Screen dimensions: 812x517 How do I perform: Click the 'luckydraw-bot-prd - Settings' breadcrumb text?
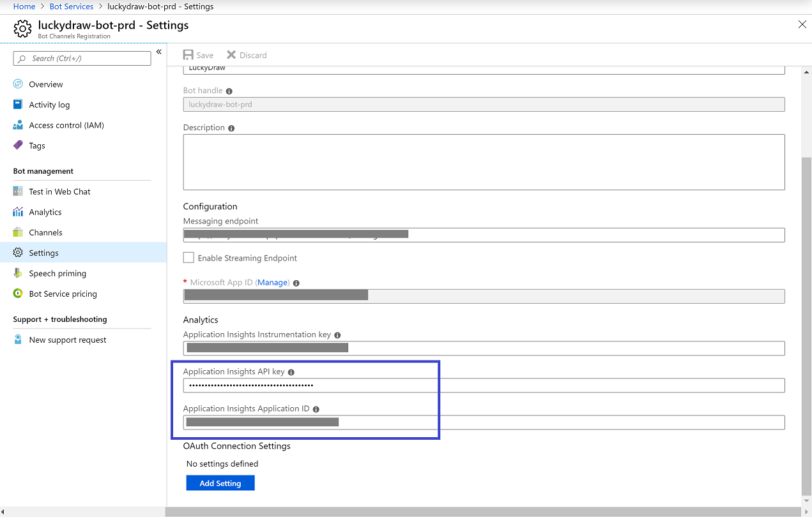(160, 6)
